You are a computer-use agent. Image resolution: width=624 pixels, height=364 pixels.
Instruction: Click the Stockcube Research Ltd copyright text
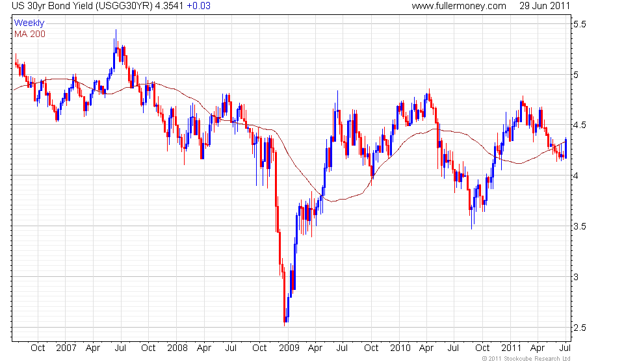pyautogui.click(x=526, y=359)
